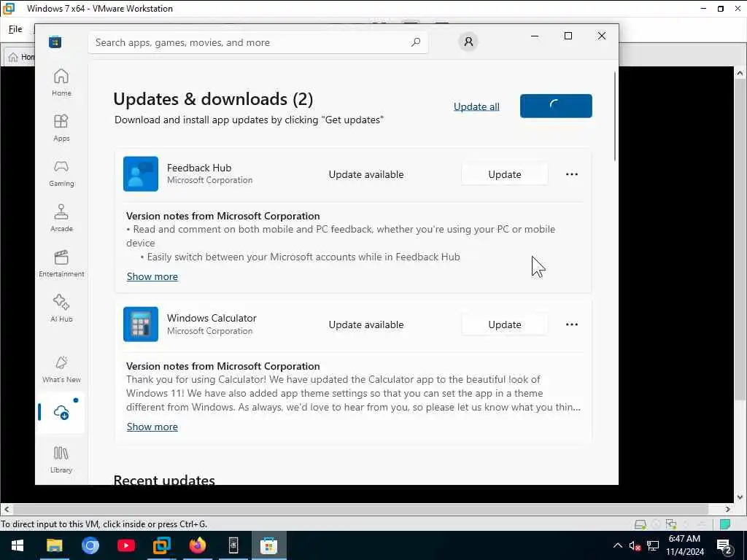Click the VMware message log status icon
This screenshot has height=560, width=747.
(x=725, y=524)
